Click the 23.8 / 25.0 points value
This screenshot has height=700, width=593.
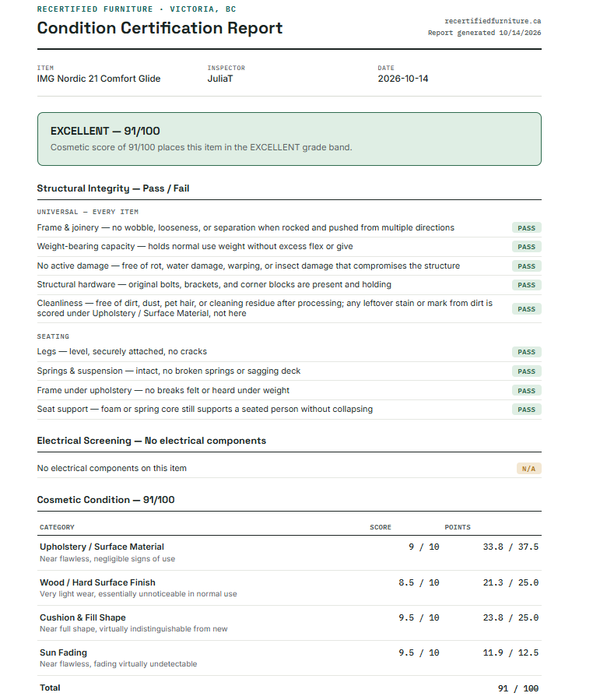(511, 618)
